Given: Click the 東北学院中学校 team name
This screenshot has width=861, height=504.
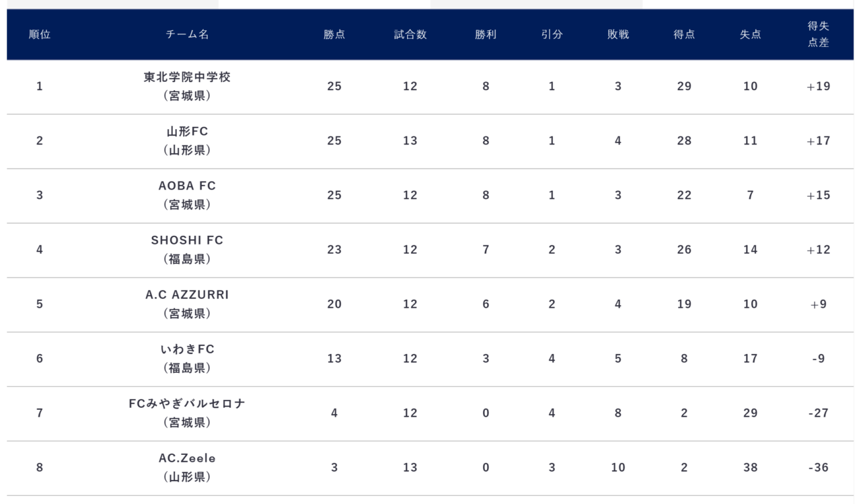Looking at the screenshot, I should click(187, 77).
